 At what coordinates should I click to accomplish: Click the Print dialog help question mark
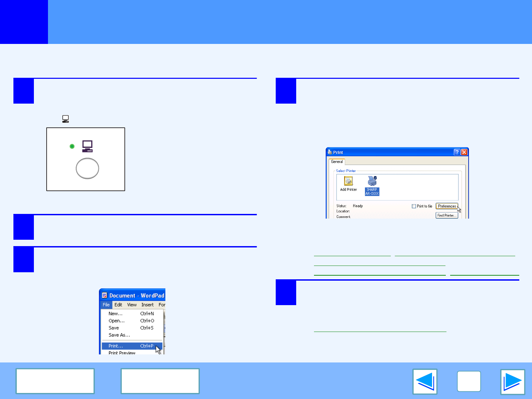(457, 152)
